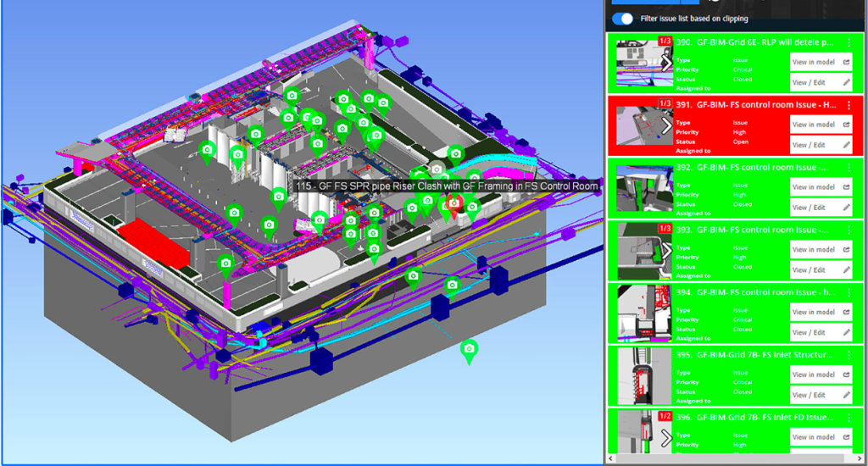Click View / Edit for issue 390
868x466 pixels.
(x=820, y=82)
